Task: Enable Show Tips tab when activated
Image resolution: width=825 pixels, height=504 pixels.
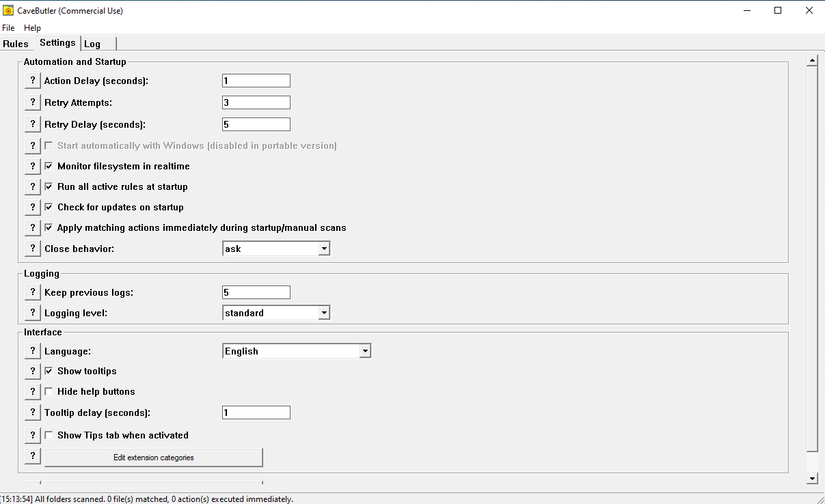Action: (49, 435)
